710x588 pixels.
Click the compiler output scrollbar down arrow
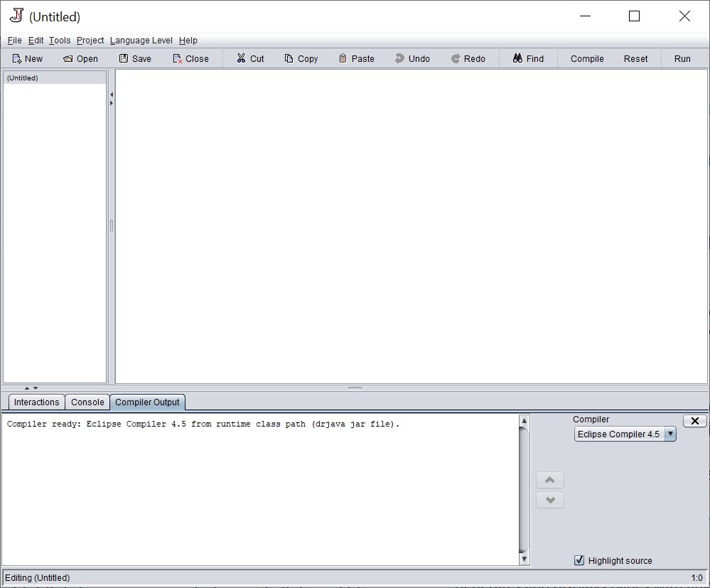[x=524, y=559]
